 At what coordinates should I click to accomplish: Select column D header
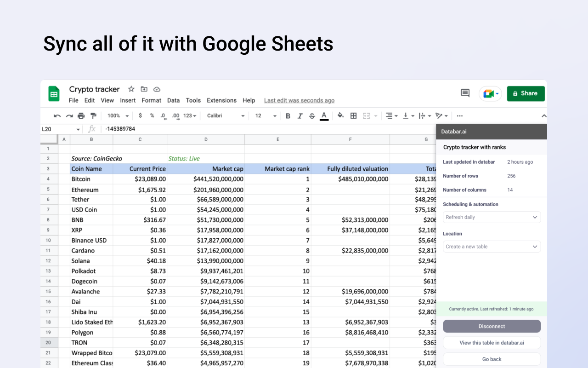tap(206, 139)
